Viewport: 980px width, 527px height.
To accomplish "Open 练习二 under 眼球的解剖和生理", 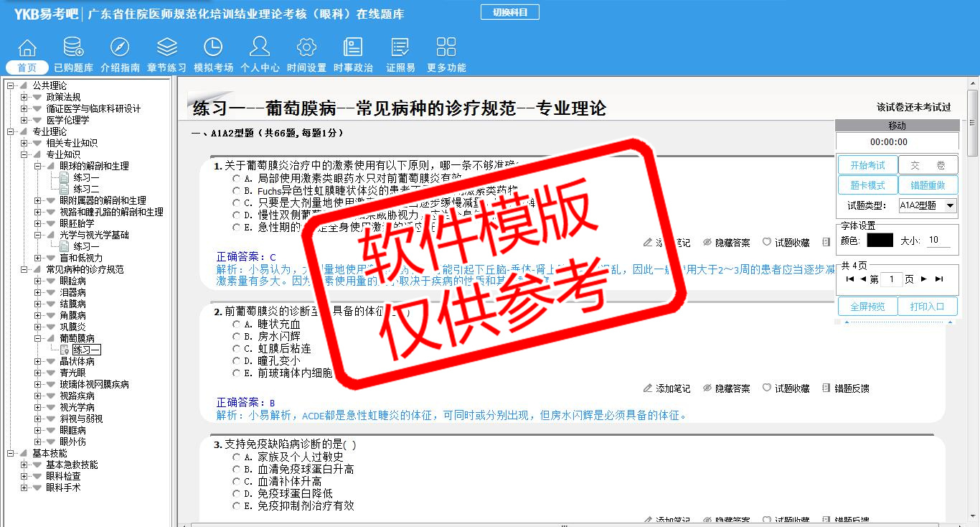I will click(x=86, y=189).
